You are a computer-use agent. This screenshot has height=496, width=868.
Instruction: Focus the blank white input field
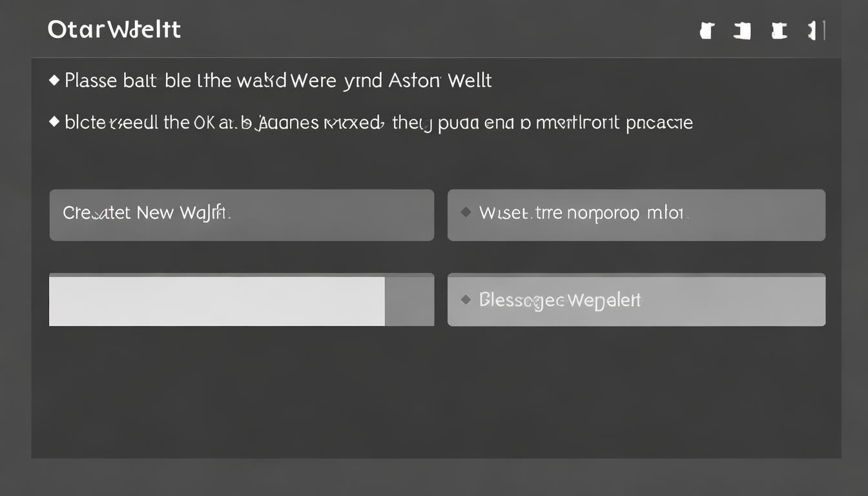216,301
